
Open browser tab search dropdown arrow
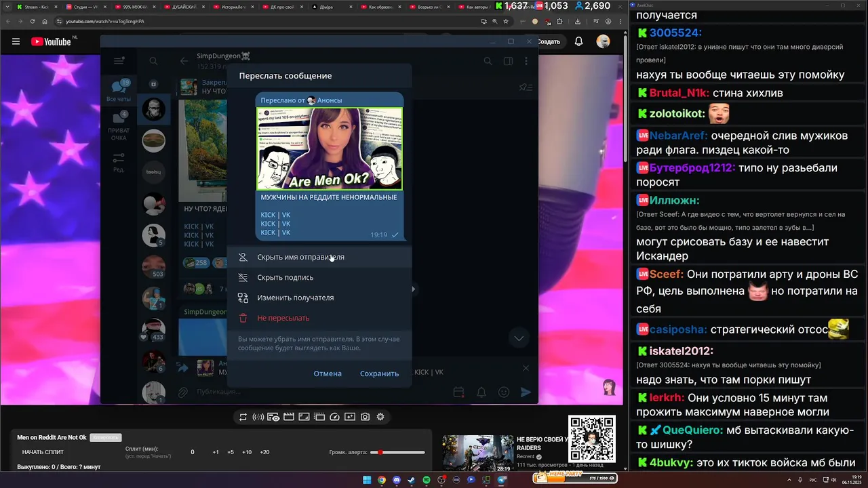click(x=7, y=7)
